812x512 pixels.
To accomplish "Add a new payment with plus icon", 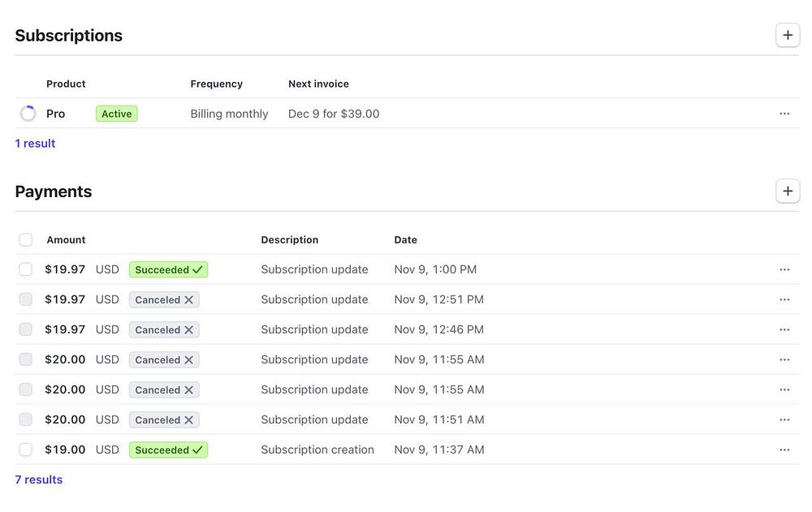I will click(787, 191).
